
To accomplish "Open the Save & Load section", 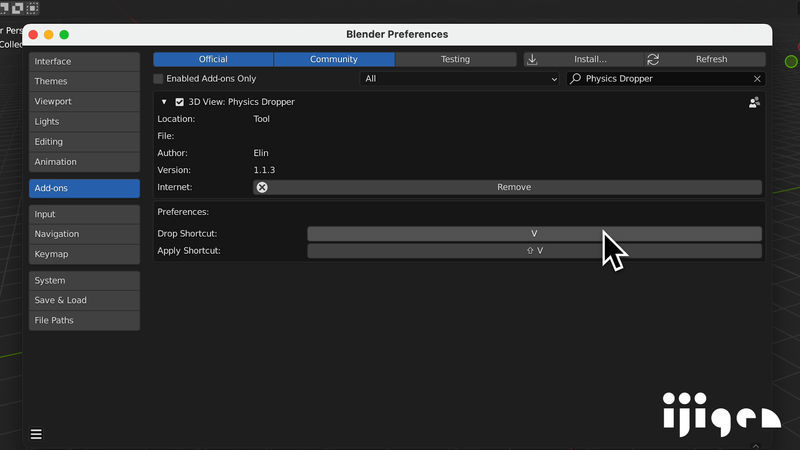I will (84, 301).
